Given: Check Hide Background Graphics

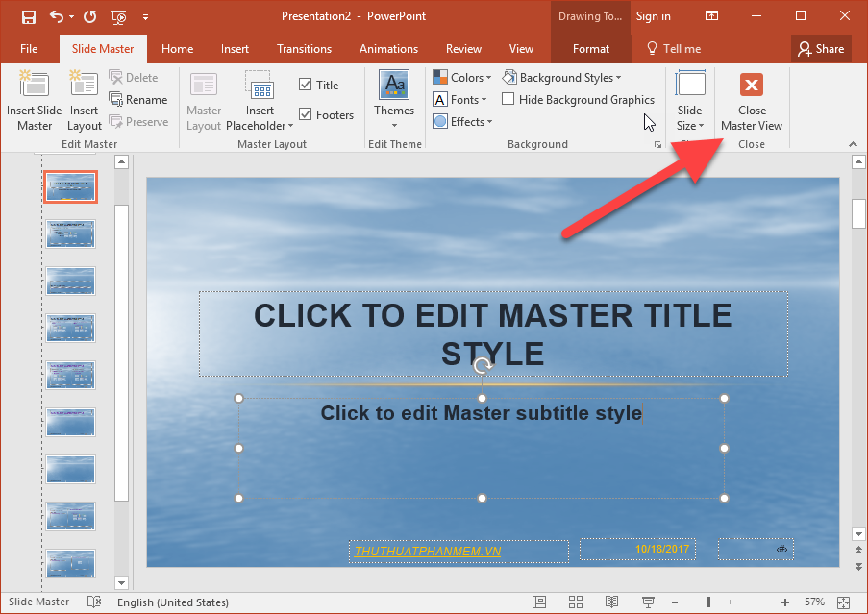Looking at the screenshot, I should tap(508, 99).
